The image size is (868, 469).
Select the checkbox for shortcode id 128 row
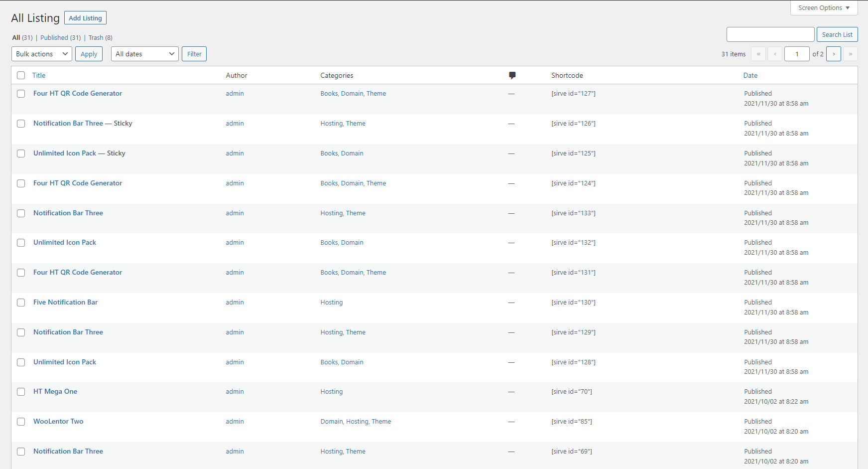[x=21, y=362]
